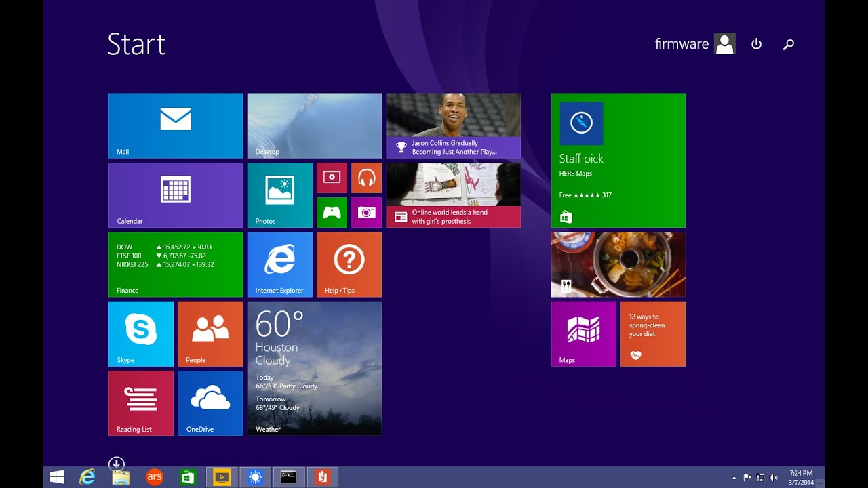Open the Help+Tips tile
868x488 pixels.
pos(349,264)
